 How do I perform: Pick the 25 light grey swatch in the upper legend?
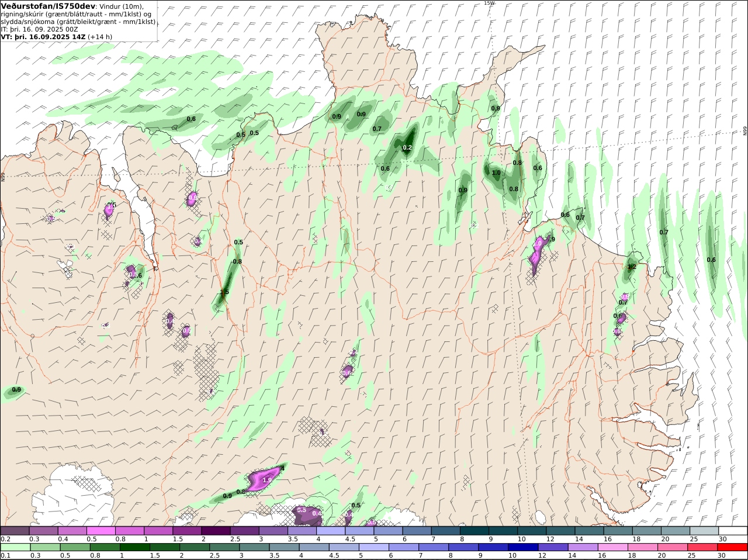click(703, 530)
